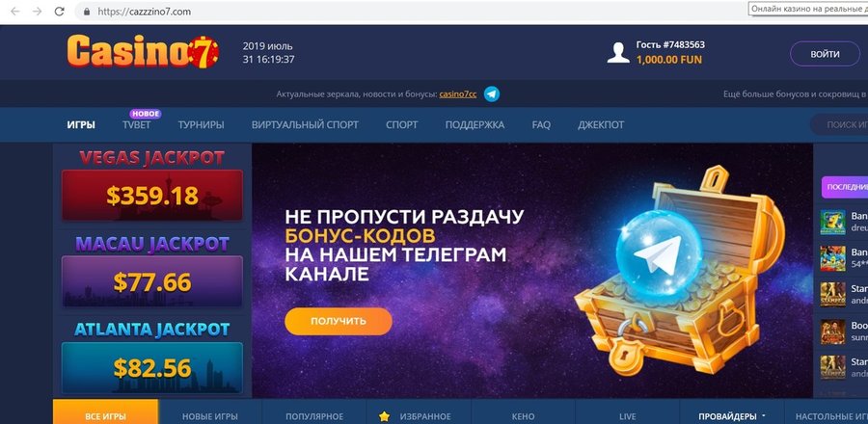The image size is (868, 424).
Task: Click the Войти login button
Action: (x=825, y=54)
